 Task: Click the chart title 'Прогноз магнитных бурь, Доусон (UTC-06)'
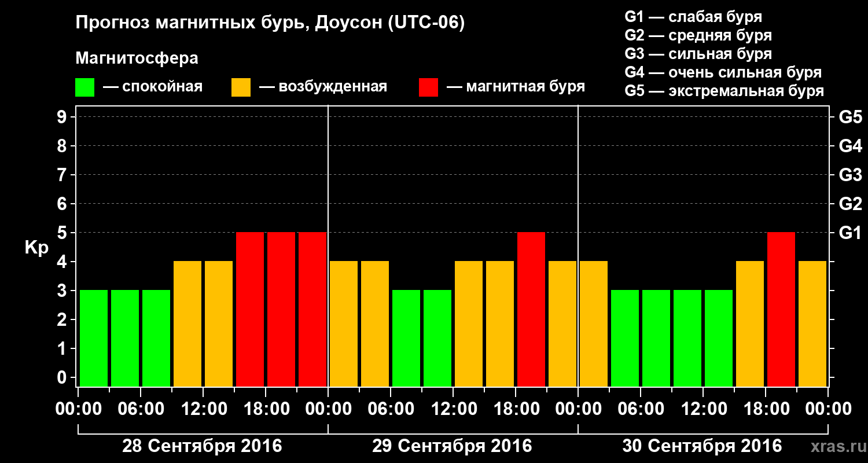tap(270, 24)
